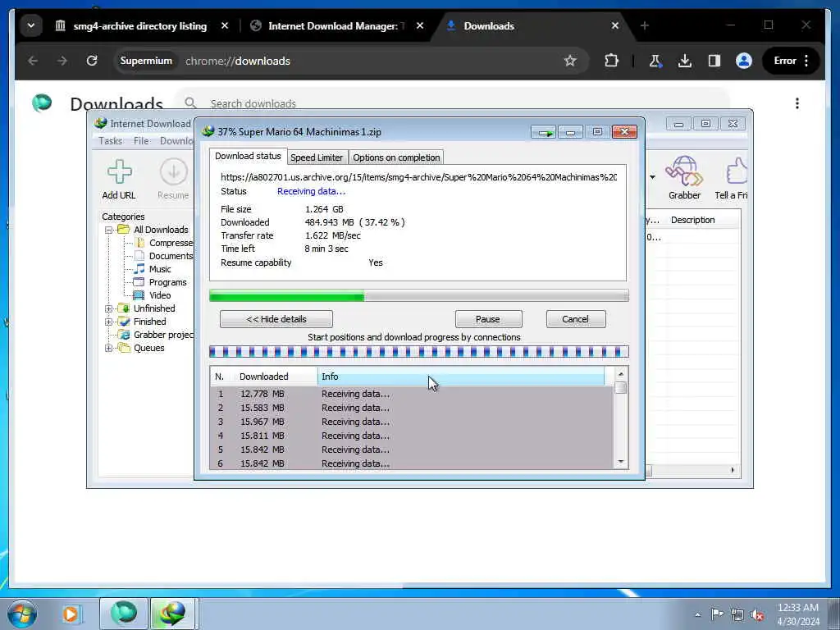Open the File menu in IDM
The image size is (840, 630).
(141, 141)
